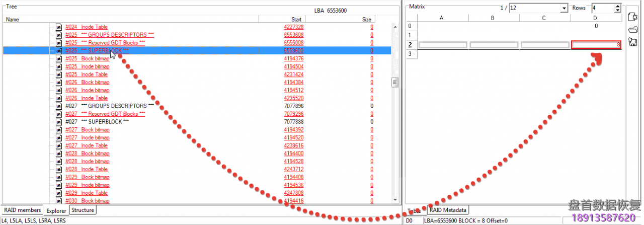Click file icon of #026 Block bitmap
The width and height of the screenshot is (644, 225).
59,82
